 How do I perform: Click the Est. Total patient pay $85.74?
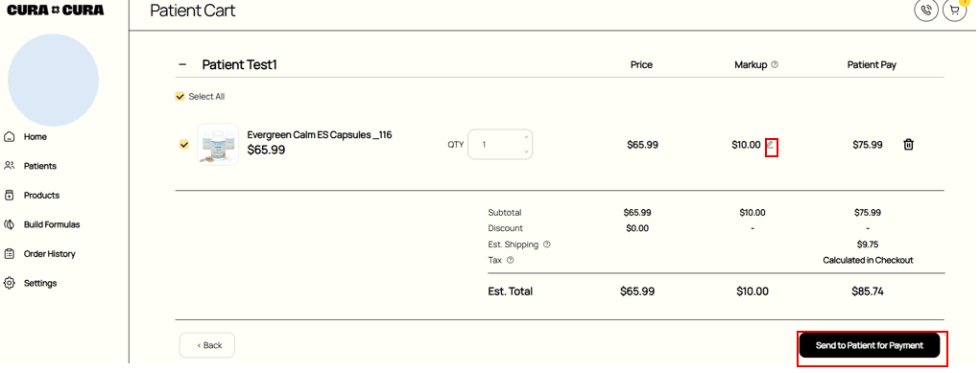pos(868,291)
